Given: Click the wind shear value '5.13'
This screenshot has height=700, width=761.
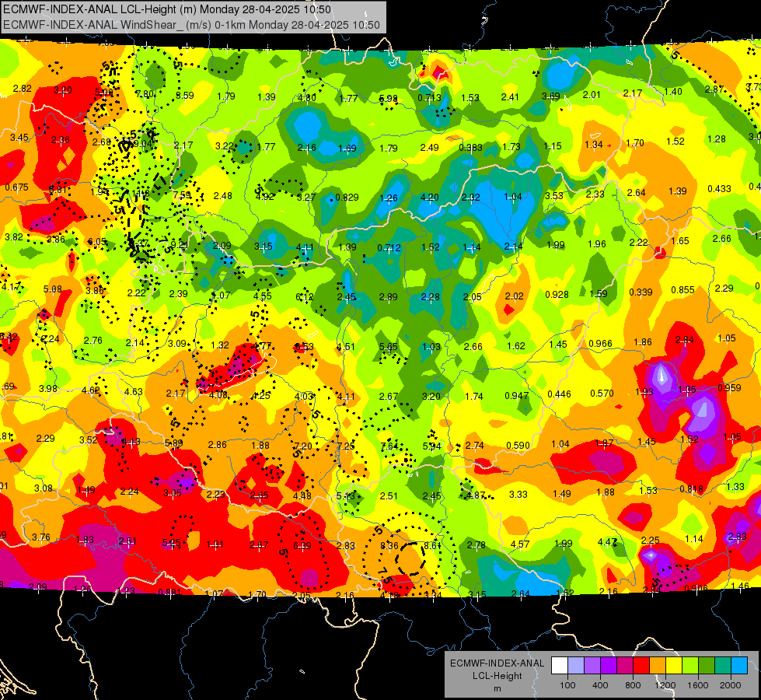Looking at the screenshot, I should click(x=346, y=496).
